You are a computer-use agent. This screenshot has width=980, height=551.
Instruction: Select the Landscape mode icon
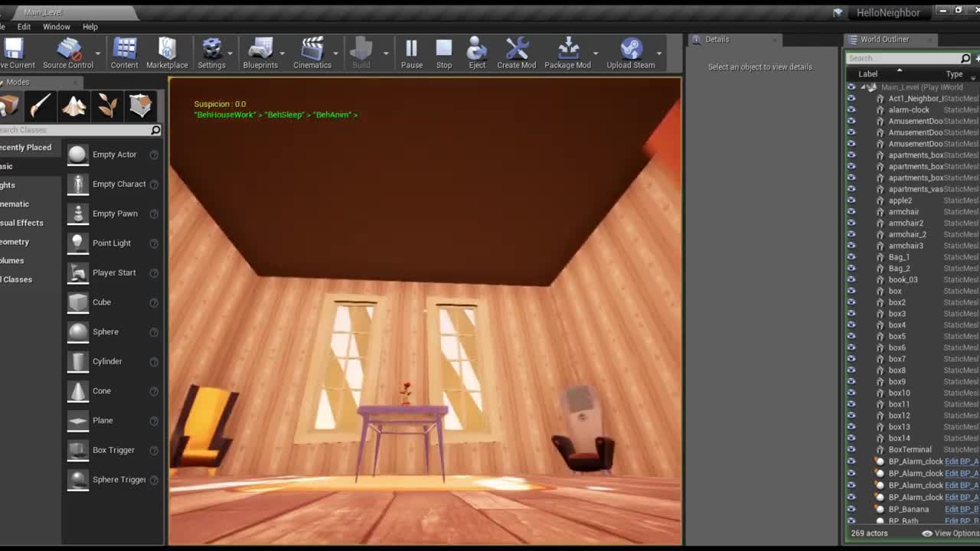coord(73,106)
